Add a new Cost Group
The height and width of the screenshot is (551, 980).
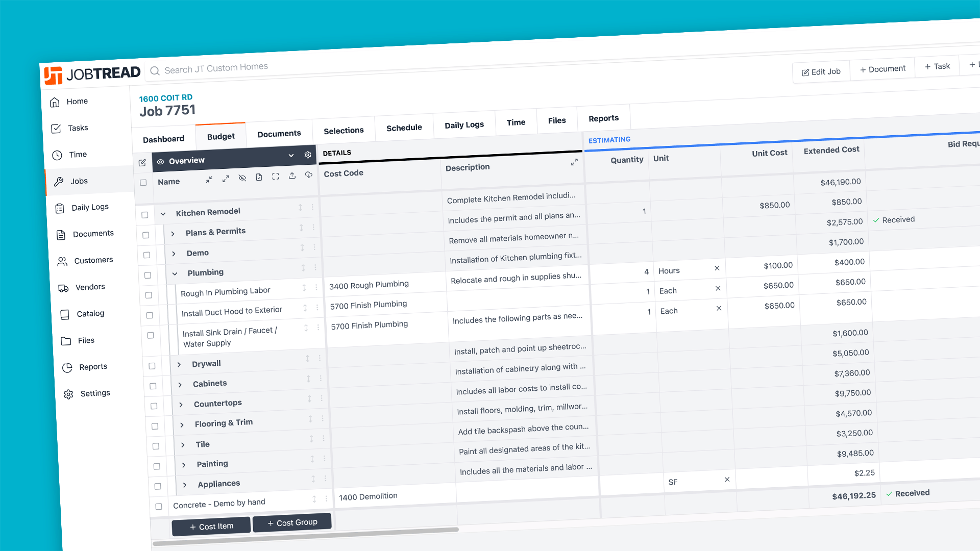(x=292, y=522)
